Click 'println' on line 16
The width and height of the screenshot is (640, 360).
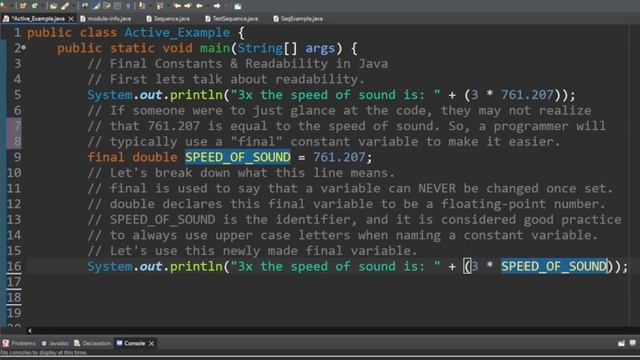(x=196, y=267)
